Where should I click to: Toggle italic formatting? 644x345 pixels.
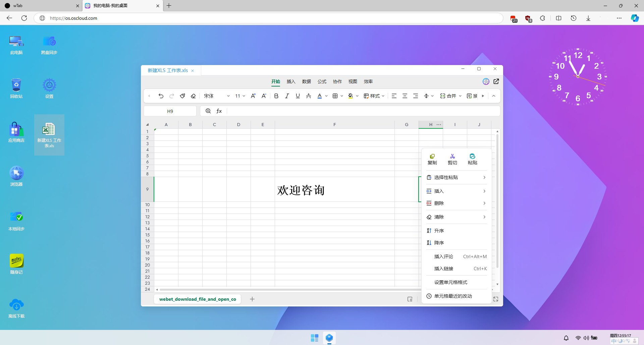(287, 96)
